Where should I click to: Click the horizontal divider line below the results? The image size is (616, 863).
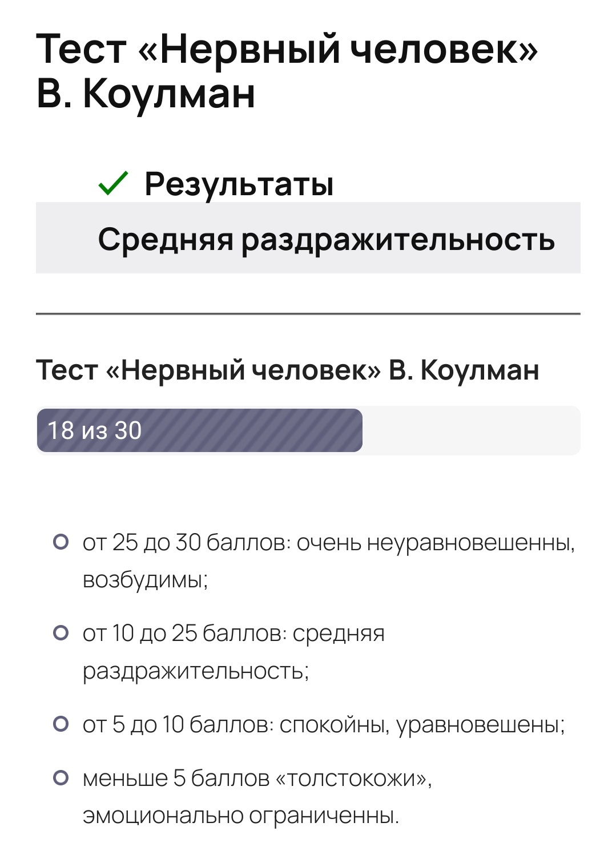coord(308,314)
